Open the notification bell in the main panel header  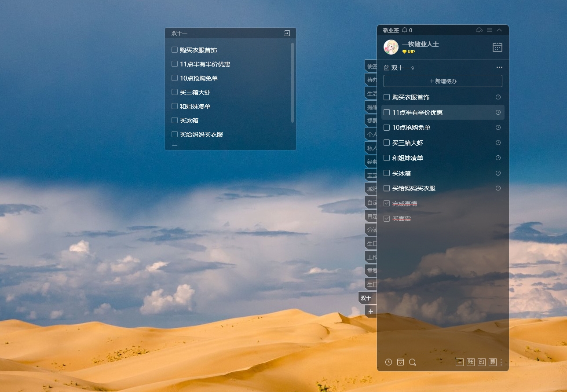click(405, 30)
